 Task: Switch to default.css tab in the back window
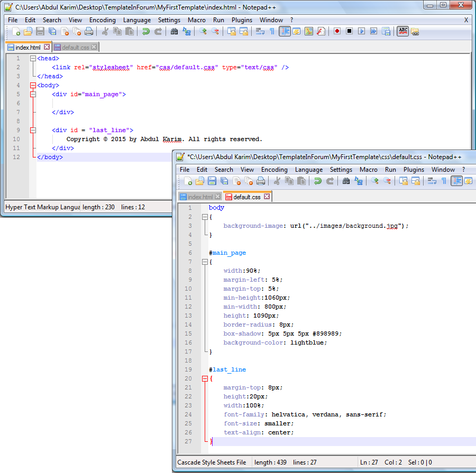75,47
